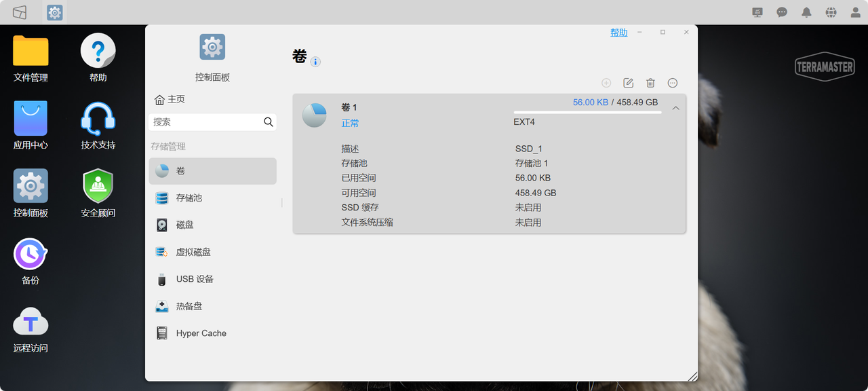Click the 56.00 KB used value at top

click(x=591, y=103)
